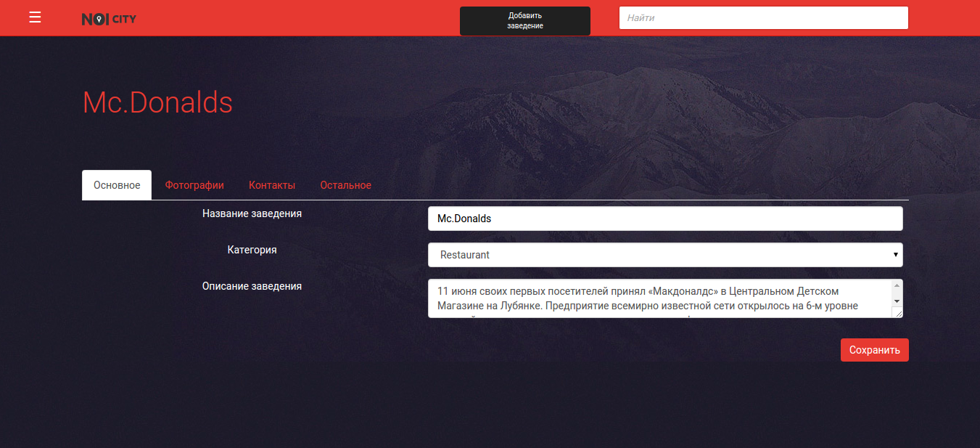Open the Остальное tab
980x448 pixels.
click(346, 185)
